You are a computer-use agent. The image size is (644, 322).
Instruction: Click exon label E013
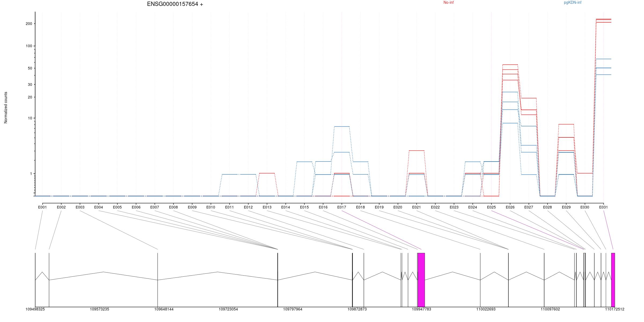267,207
